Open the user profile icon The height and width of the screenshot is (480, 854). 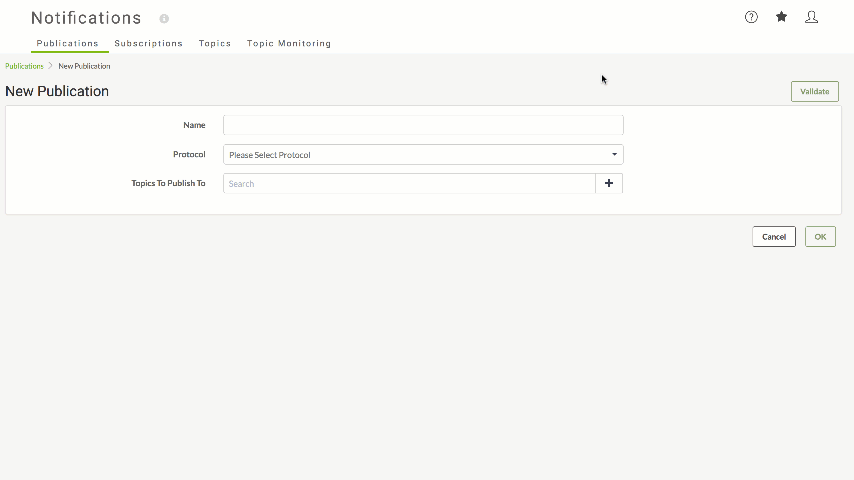tap(812, 17)
